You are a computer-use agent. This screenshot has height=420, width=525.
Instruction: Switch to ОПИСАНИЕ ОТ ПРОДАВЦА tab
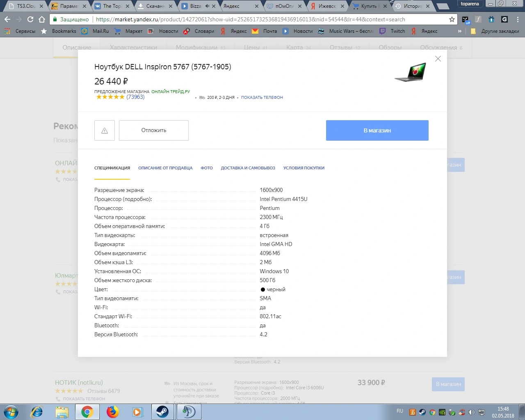coord(165,168)
